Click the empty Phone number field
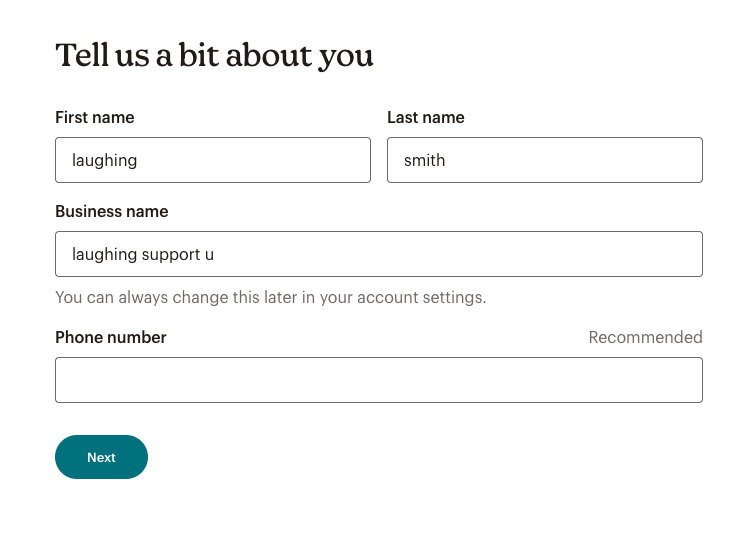The height and width of the screenshot is (558, 754). pos(379,380)
